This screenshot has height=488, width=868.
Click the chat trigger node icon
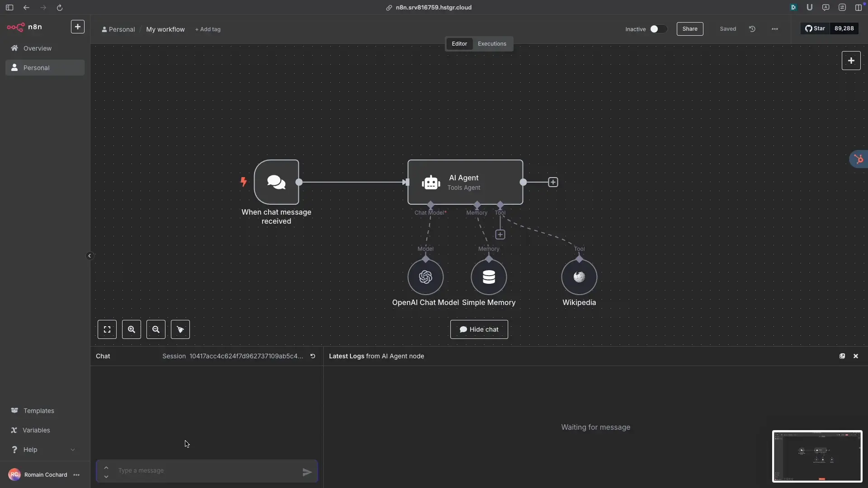pyautogui.click(x=276, y=182)
